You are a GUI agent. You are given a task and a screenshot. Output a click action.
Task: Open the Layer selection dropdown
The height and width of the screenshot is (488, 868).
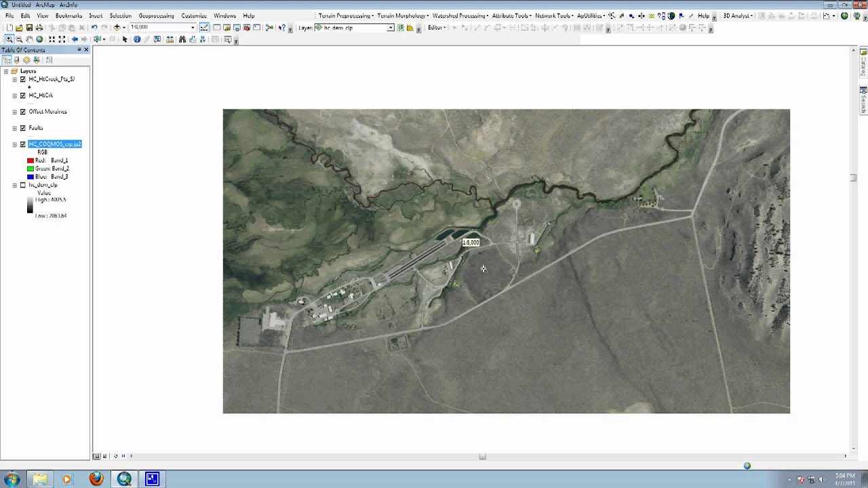(391, 28)
